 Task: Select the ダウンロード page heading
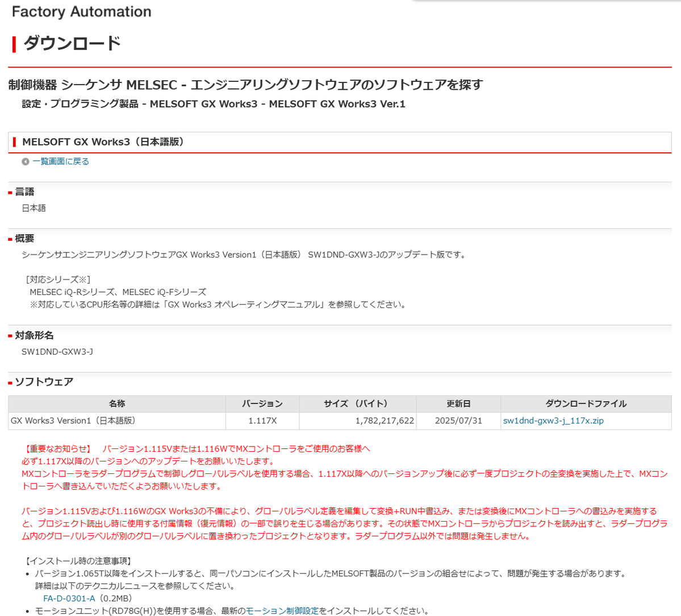click(72, 43)
